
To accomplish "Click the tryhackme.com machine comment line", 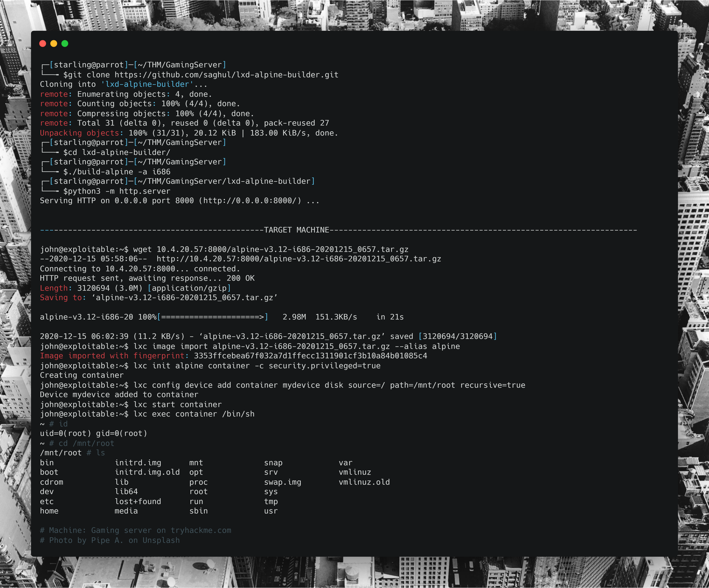I will (135, 530).
